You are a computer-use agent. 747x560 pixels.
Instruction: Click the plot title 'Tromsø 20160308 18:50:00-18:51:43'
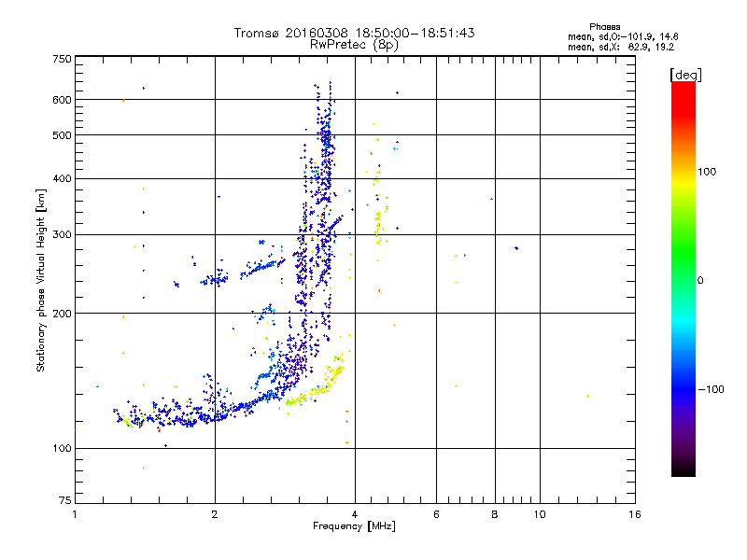point(354,33)
